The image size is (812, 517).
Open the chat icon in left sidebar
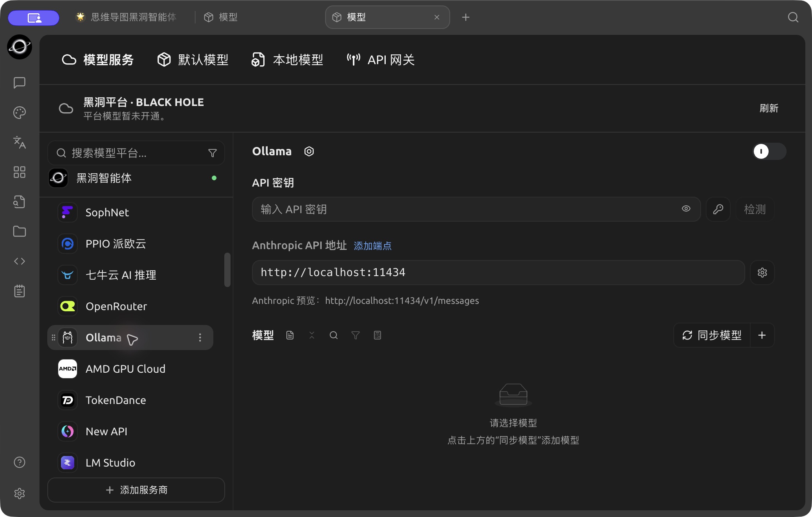[20, 83]
